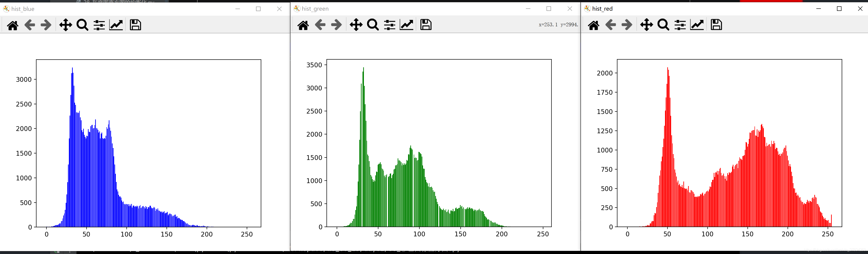868x254 pixels.
Task: Click the matplotlib icon in hist_blue title bar
Action: (6, 9)
